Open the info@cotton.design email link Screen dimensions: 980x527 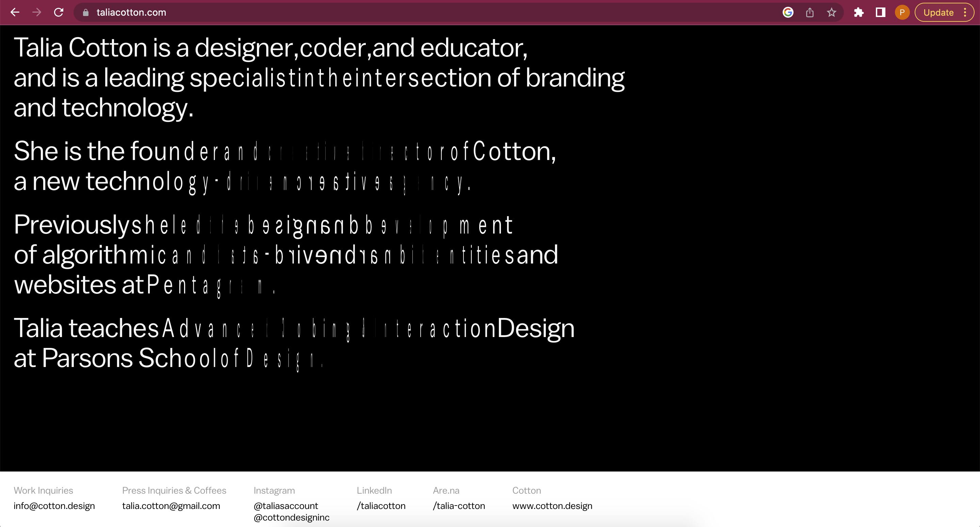click(54, 506)
